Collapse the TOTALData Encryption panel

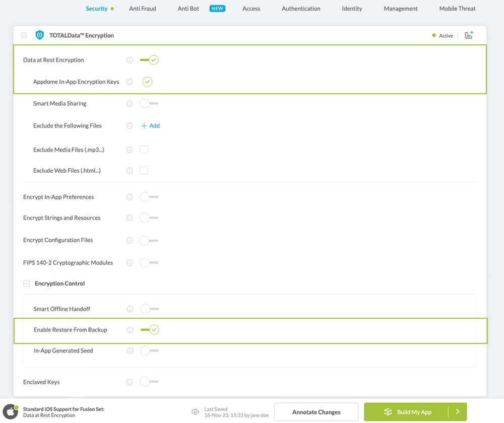[x=23, y=35]
